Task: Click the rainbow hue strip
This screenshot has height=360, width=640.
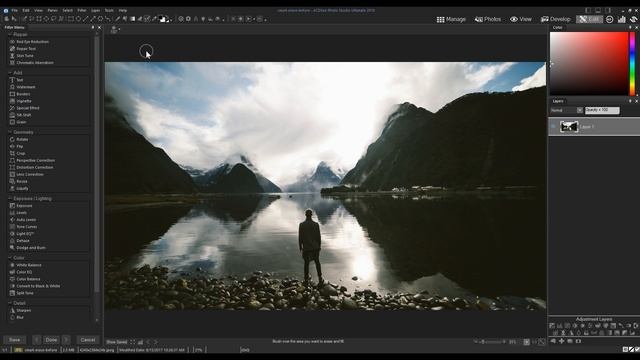Action: (x=632, y=64)
